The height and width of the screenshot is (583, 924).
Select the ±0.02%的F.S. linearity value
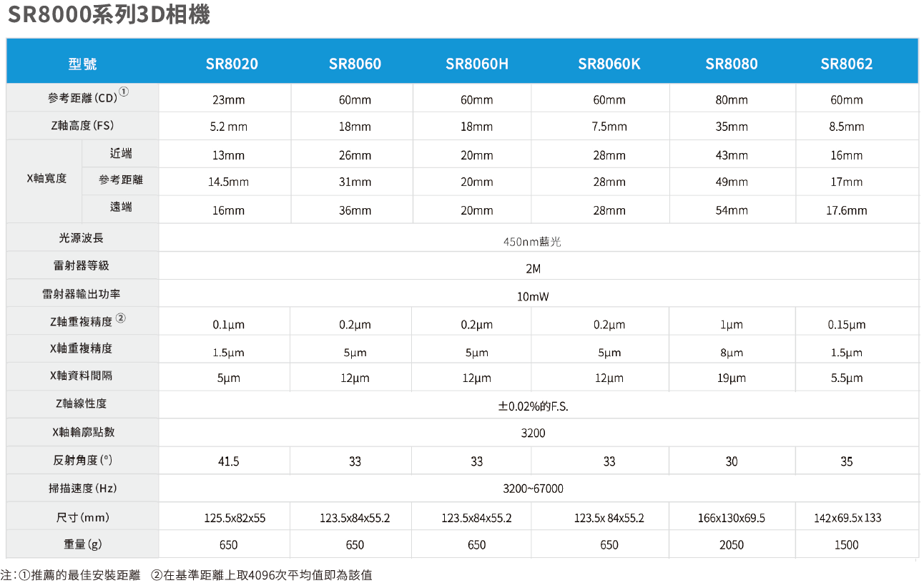tap(534, 407)
